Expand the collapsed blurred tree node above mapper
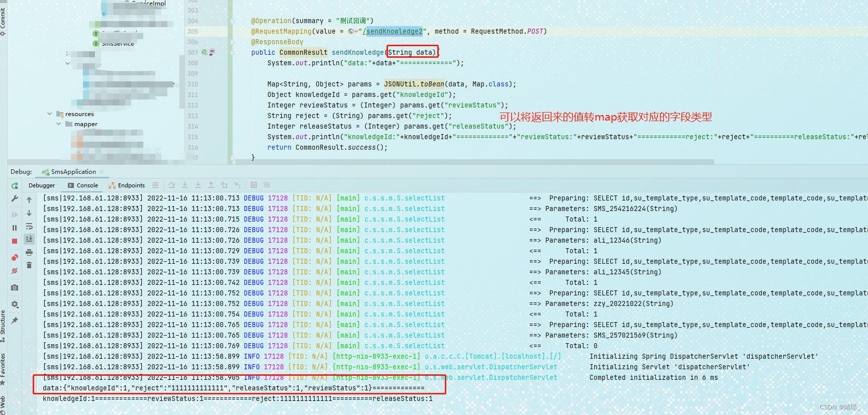Image resolution: width=868 pixels, height=415 pixels. [x=67, y=53]
